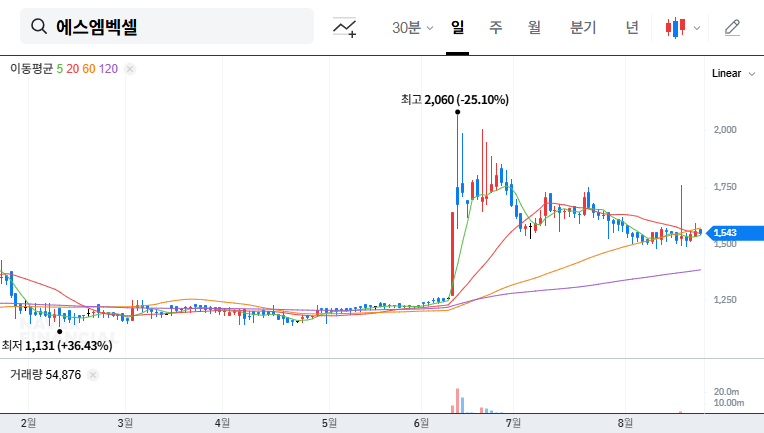Remove the 이동평균 indicator
Screen dimensions: 764x433
130,69
